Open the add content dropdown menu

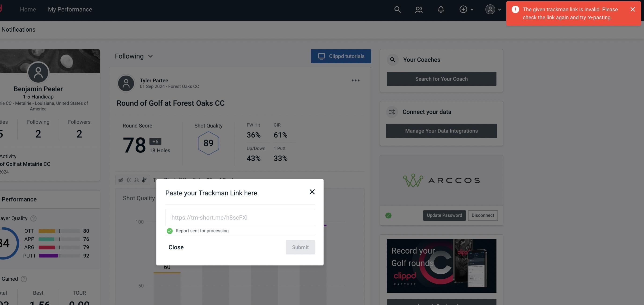[466, 9]
